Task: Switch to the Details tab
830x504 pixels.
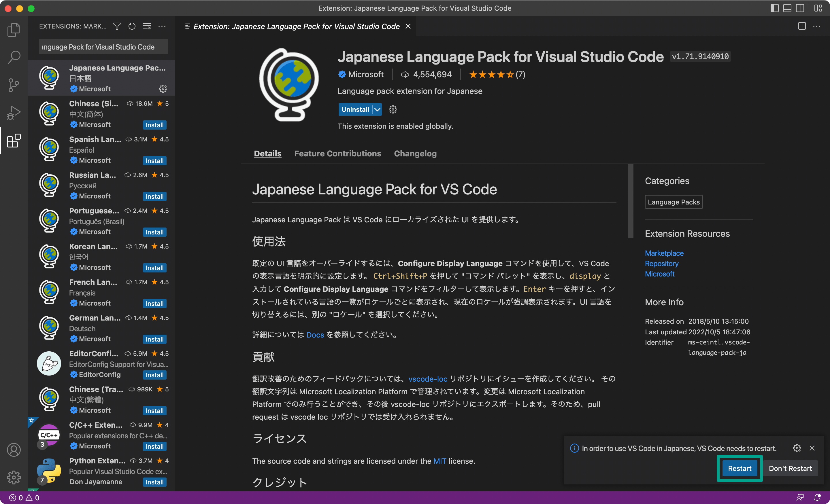Action: 267,154
